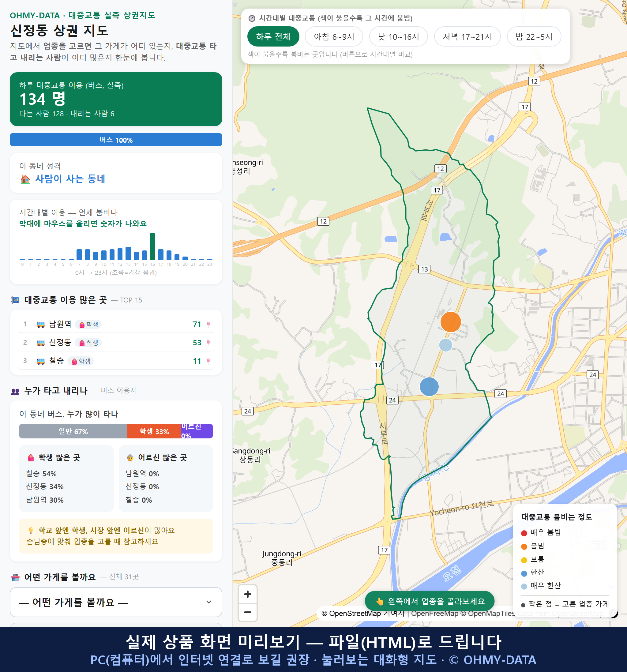Click the bus icon in 남원역 row
The height and width of the screenshot is (672, 627).
pyautogui.click(x=40, y=325)
